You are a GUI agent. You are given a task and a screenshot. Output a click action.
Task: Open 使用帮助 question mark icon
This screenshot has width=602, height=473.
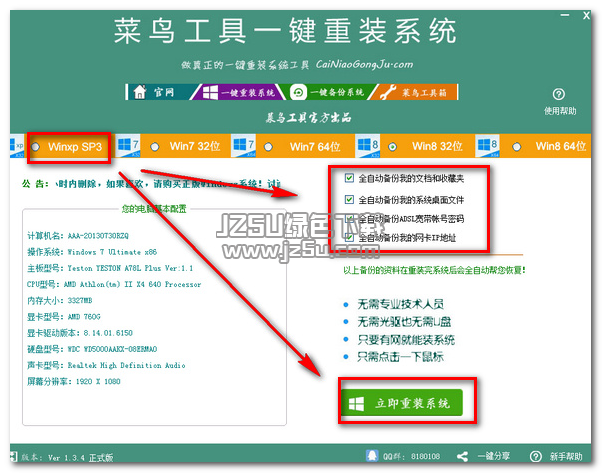tap(559, 94)
